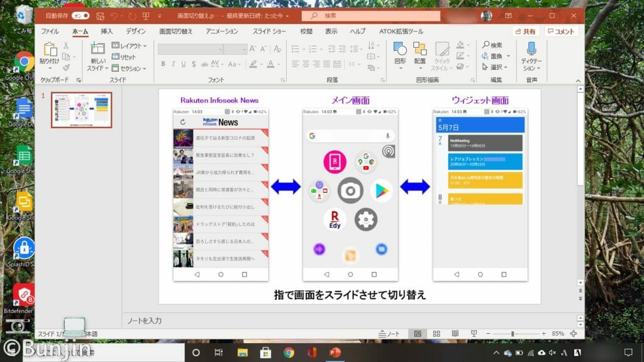
Task: Click the 新しいスライド icon
Action: (x=97, y=48)
